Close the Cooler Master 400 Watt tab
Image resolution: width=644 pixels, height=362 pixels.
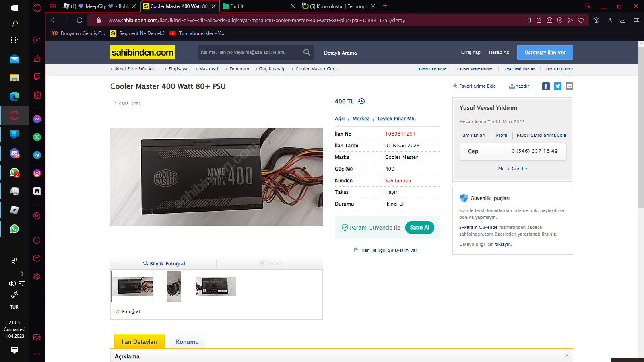click(x=213, y=6)
